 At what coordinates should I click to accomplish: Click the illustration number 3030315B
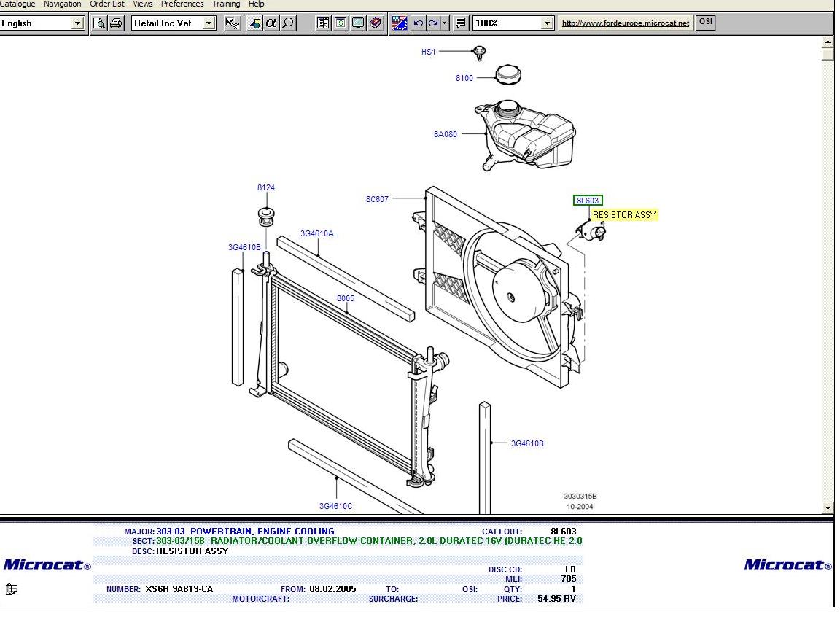(x=580, y=497)
